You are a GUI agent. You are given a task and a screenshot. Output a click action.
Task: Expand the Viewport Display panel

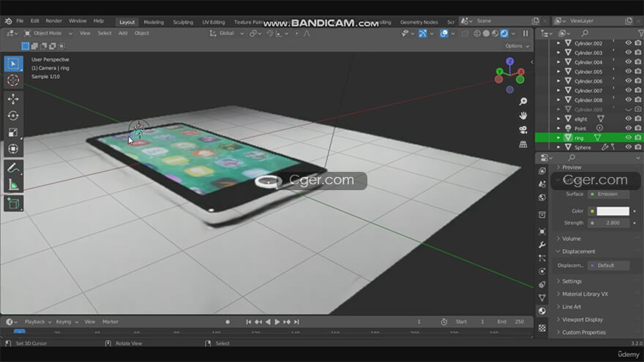click(583, 320)
